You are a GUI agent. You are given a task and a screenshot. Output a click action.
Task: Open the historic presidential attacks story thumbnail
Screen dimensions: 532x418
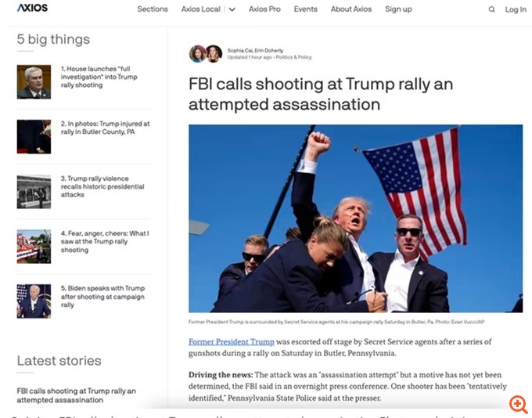pos(34,192)
